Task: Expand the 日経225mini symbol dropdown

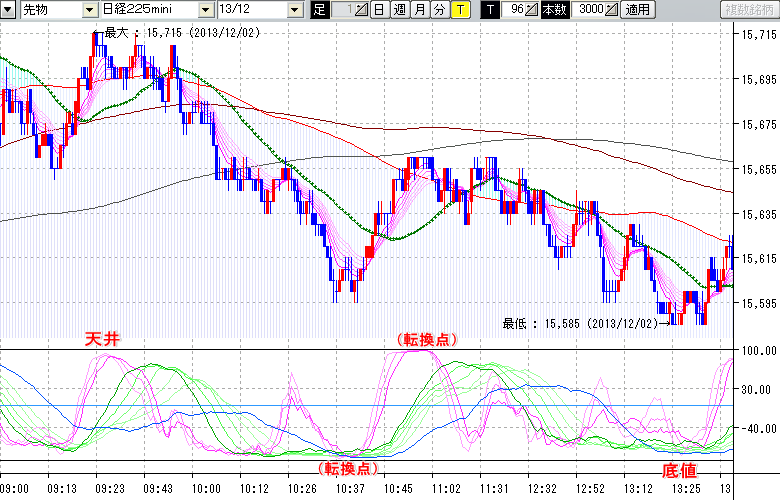Action: pyautogui.click(x=205, y=9)
